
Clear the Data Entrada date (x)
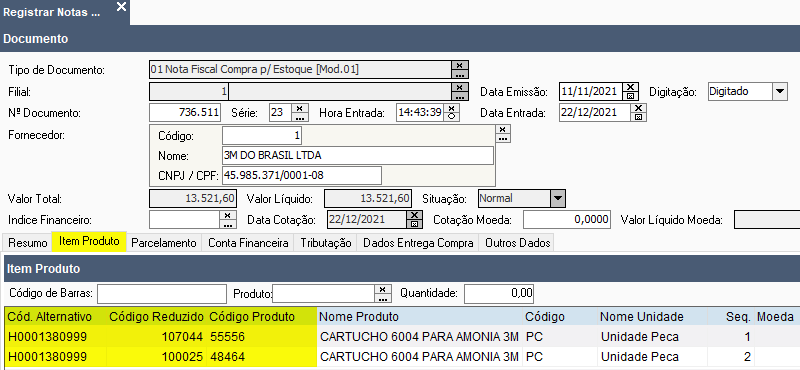point(639,108)
